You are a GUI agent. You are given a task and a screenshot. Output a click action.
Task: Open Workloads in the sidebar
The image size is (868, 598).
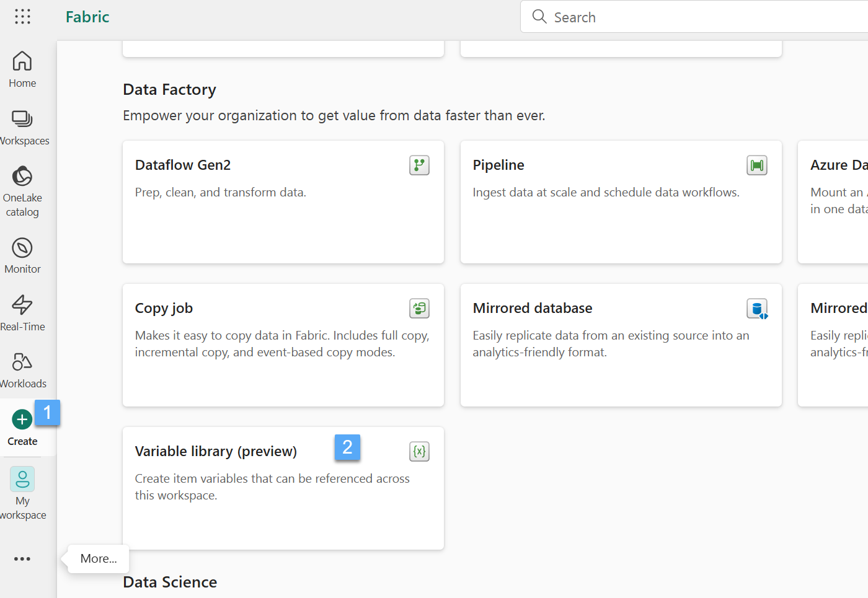tap(22, 370)
